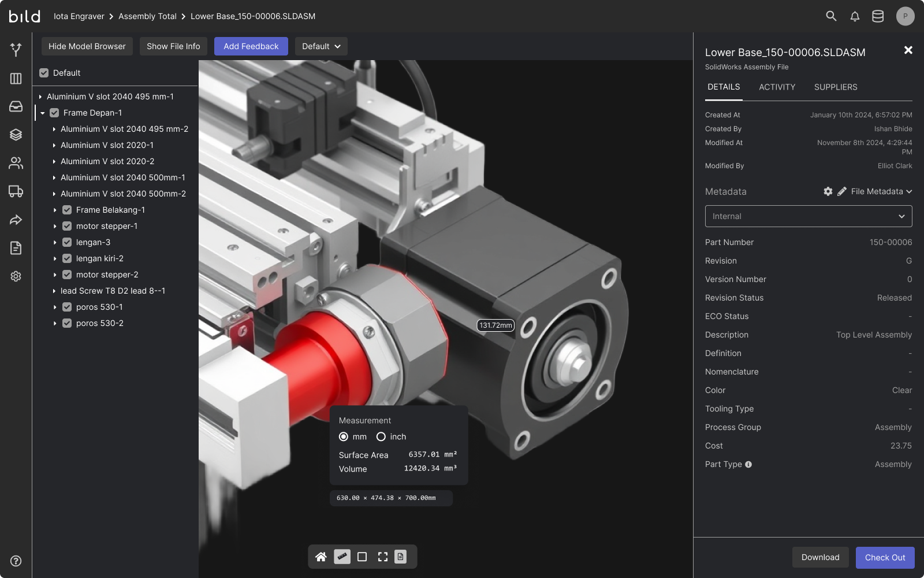Uncheck the motor stepper-1 checkbox
Screen dimensions: 924x578
pos(68,226)
